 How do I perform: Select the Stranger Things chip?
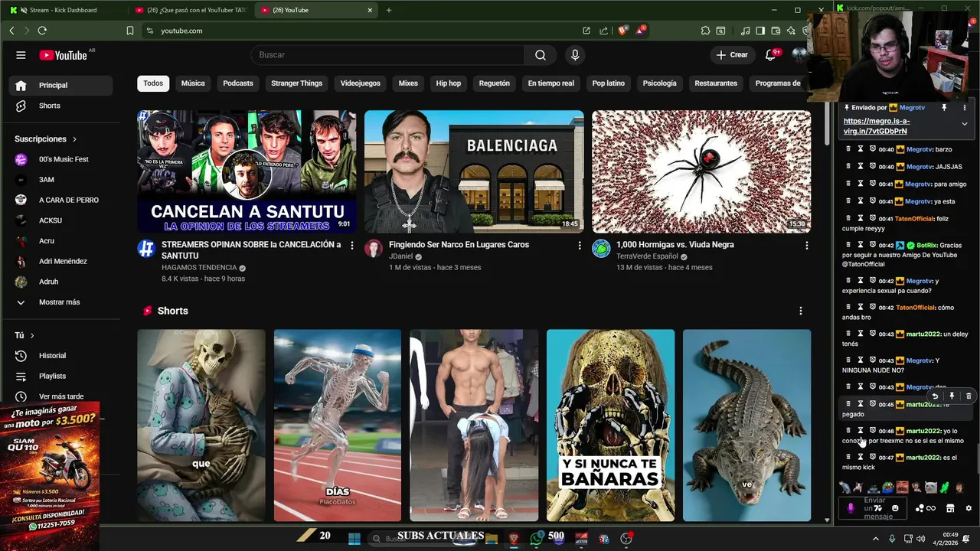click(x=296, y=83)
